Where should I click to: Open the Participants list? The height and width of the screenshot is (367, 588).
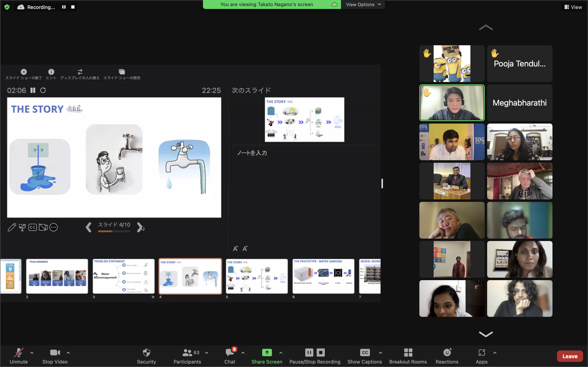pyautogui.click(x=187, y=356)
